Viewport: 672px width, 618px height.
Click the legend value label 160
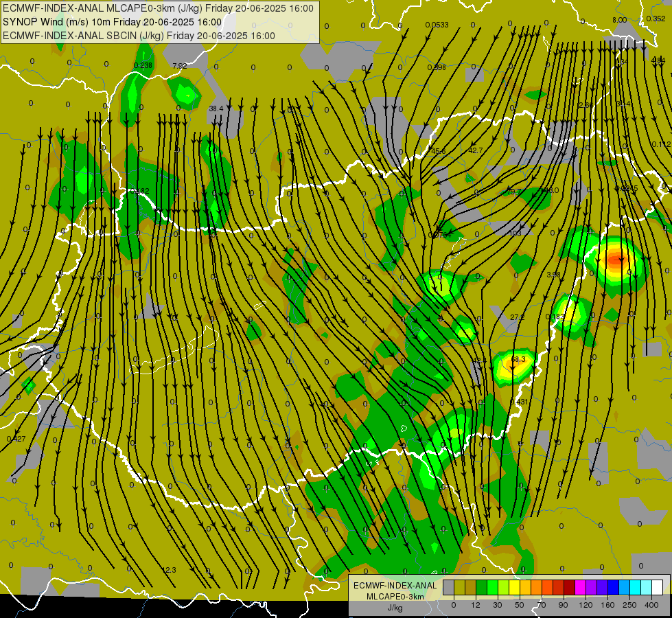click(607, 605)
